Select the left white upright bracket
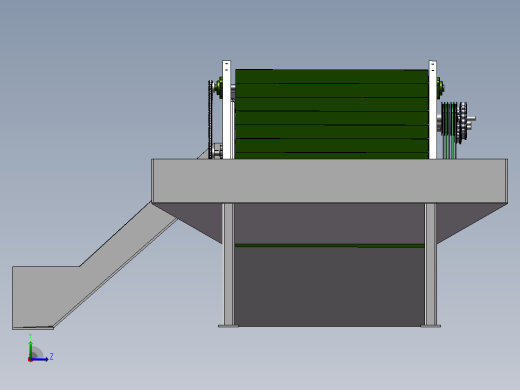 [226, 110]
